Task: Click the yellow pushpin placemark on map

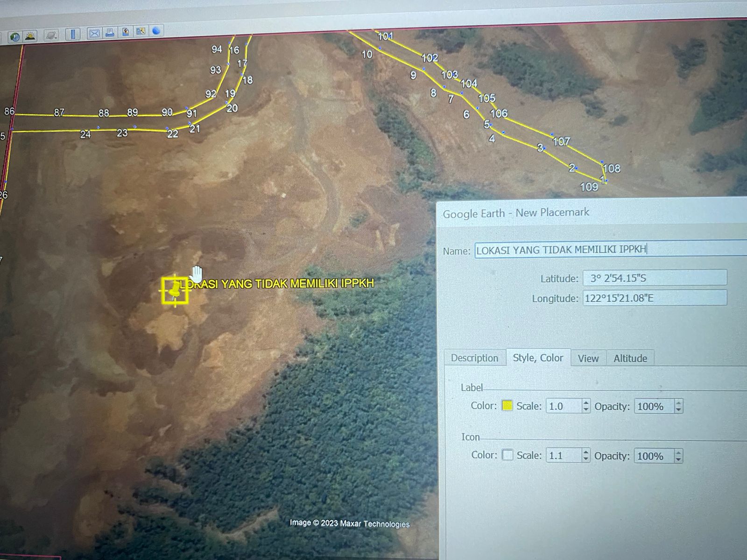Action: coord(175,291)
